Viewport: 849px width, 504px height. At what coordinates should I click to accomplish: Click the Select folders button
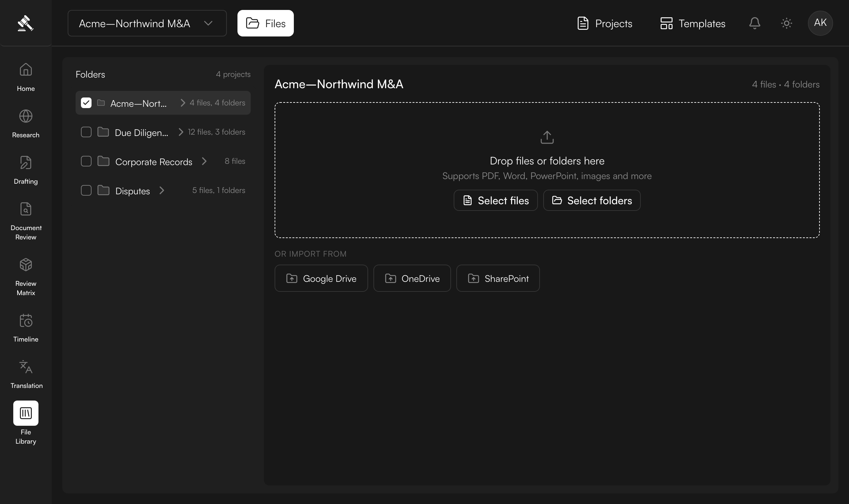click(592, 200)
